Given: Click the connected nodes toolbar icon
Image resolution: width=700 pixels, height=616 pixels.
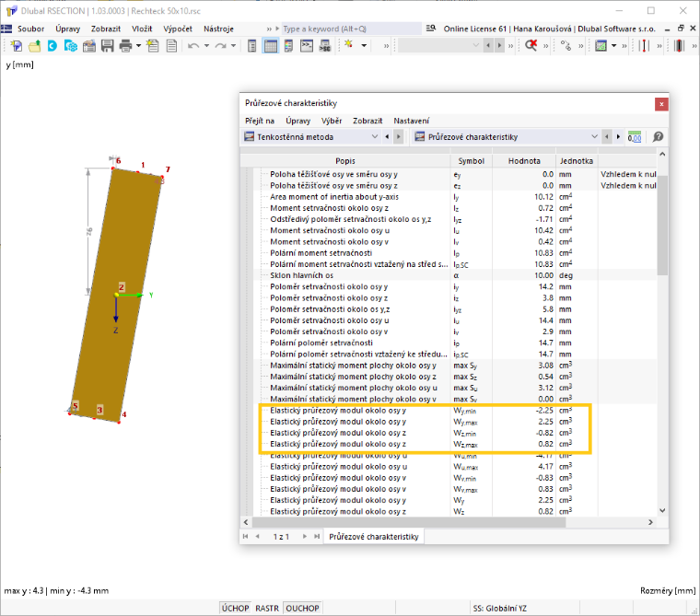Looking at the screenshot, I should 566,45.
